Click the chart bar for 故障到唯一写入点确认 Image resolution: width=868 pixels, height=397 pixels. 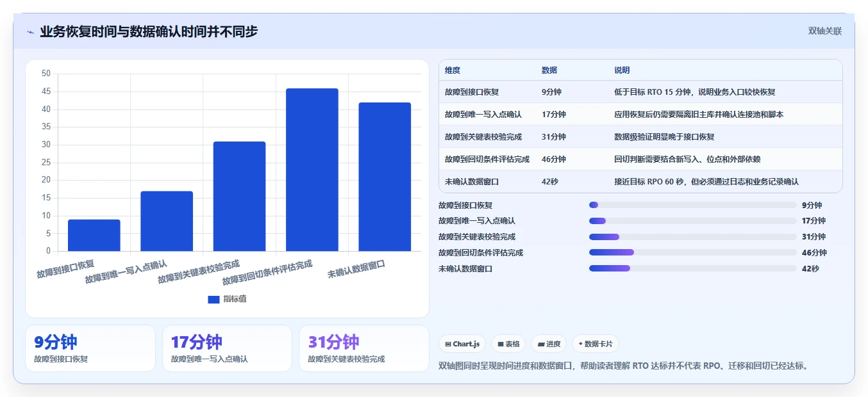[167, 221]
